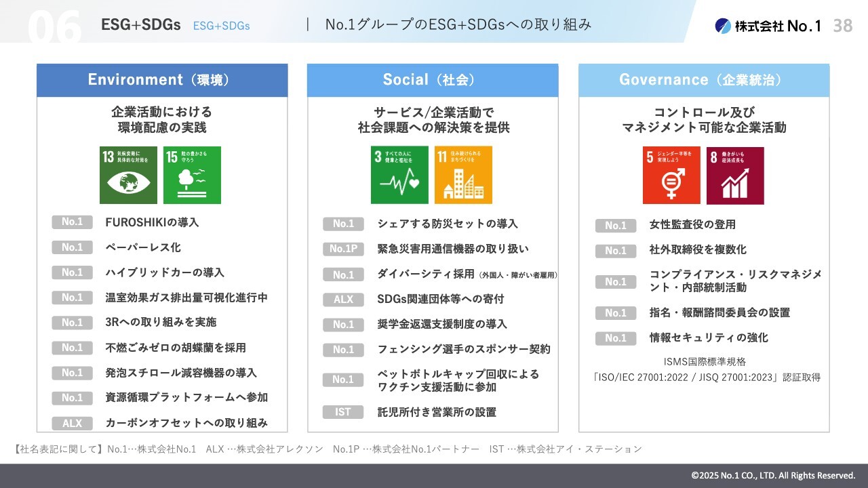Image resolution: width=868 pixels, height=488 pixels.
Task: Select the SDG 3 good health icon
Action: (399, 175)
